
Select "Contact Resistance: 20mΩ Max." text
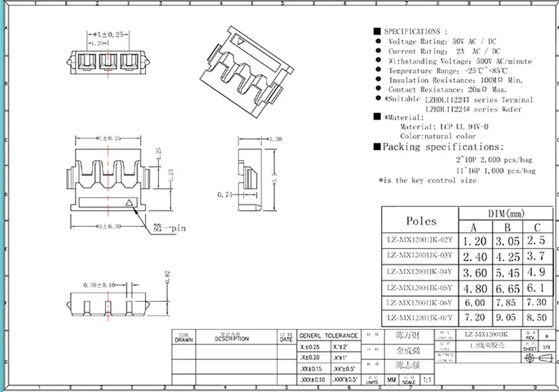(447, 89)
